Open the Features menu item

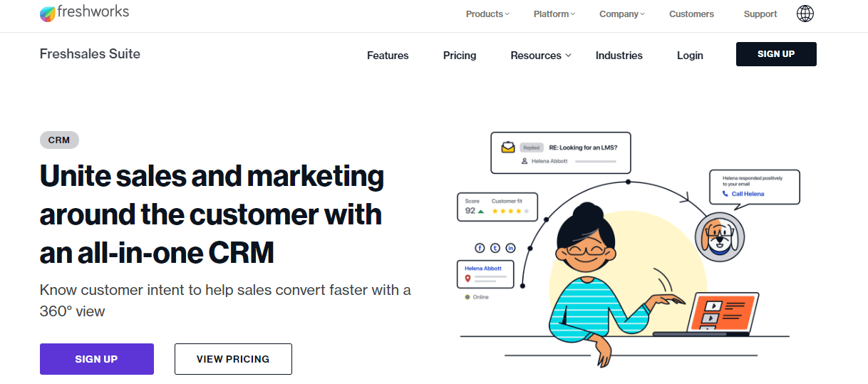point(388,56)
